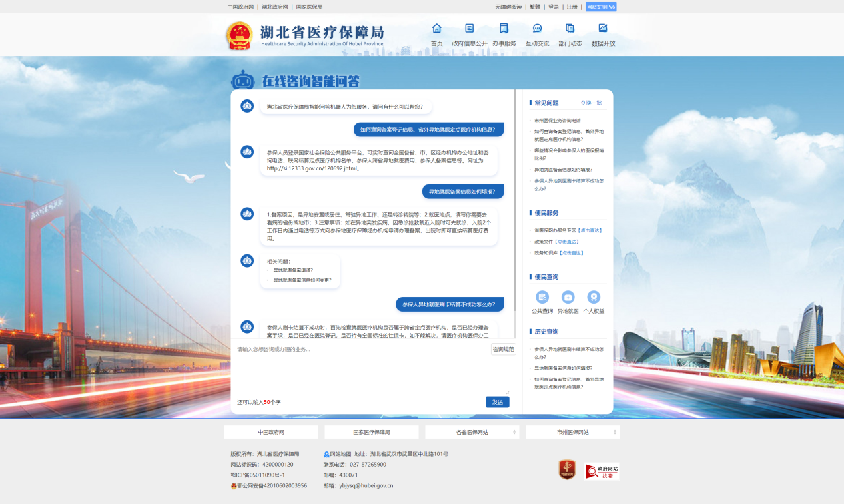
Task: Open 省医保网办服务专区 点击直达 link
Action: point(590,230)
